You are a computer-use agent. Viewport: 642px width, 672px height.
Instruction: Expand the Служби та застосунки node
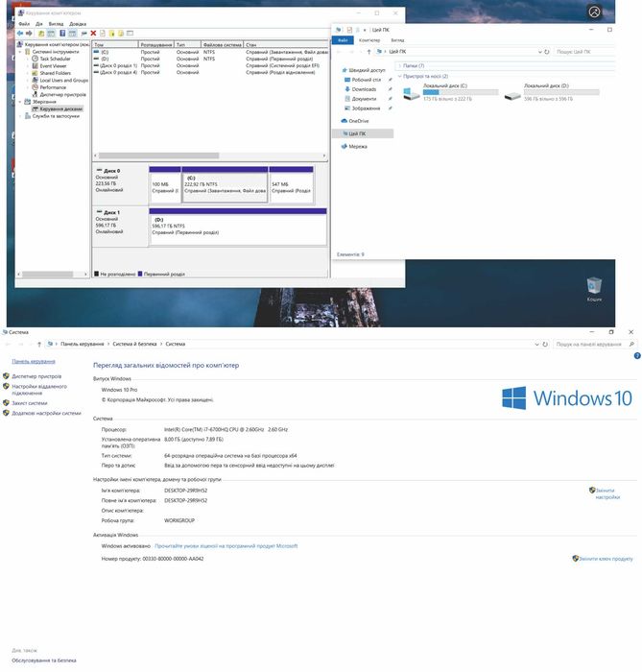(20, 116)
